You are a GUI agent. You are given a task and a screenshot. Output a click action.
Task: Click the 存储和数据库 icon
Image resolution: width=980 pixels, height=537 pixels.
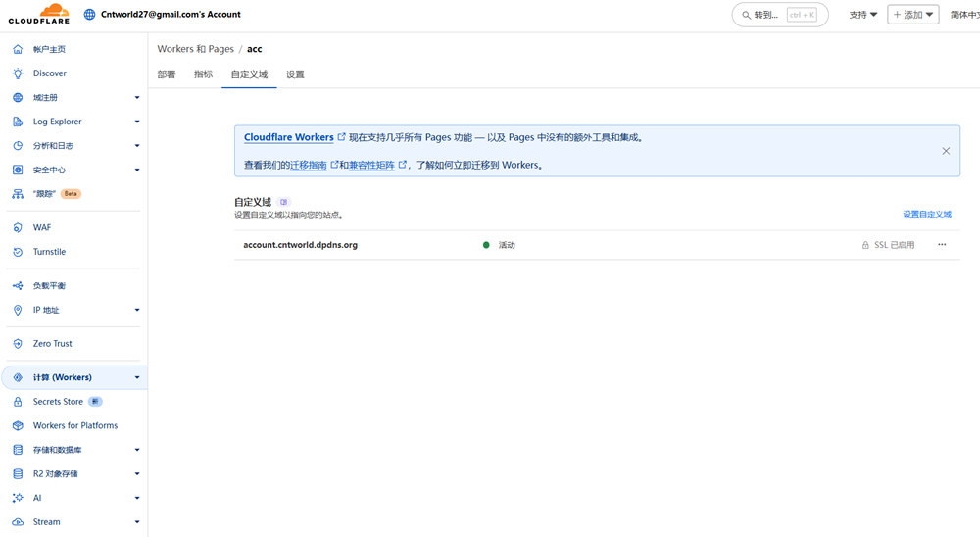tap(18, 450)
